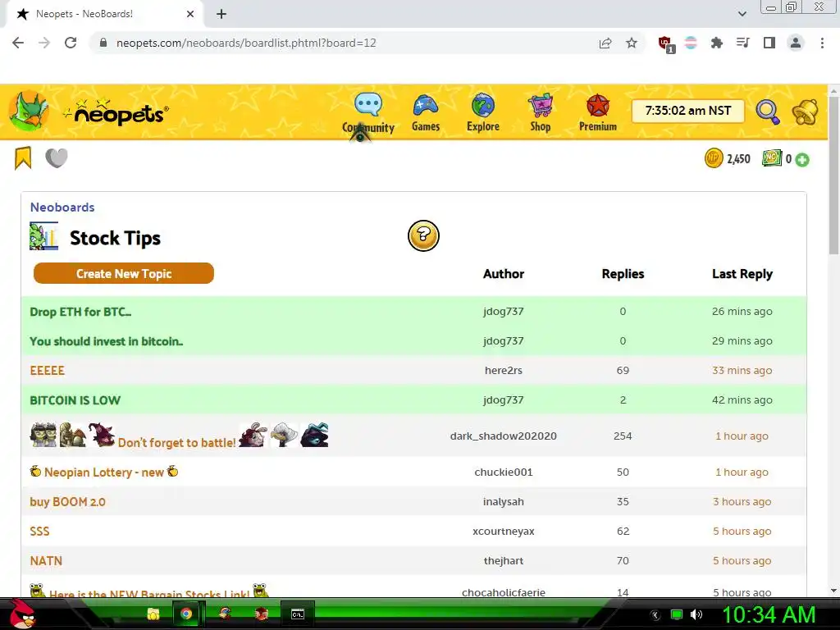Open the question mark help icon
Viewport: 840px width, 630px height.
point(423,235)
